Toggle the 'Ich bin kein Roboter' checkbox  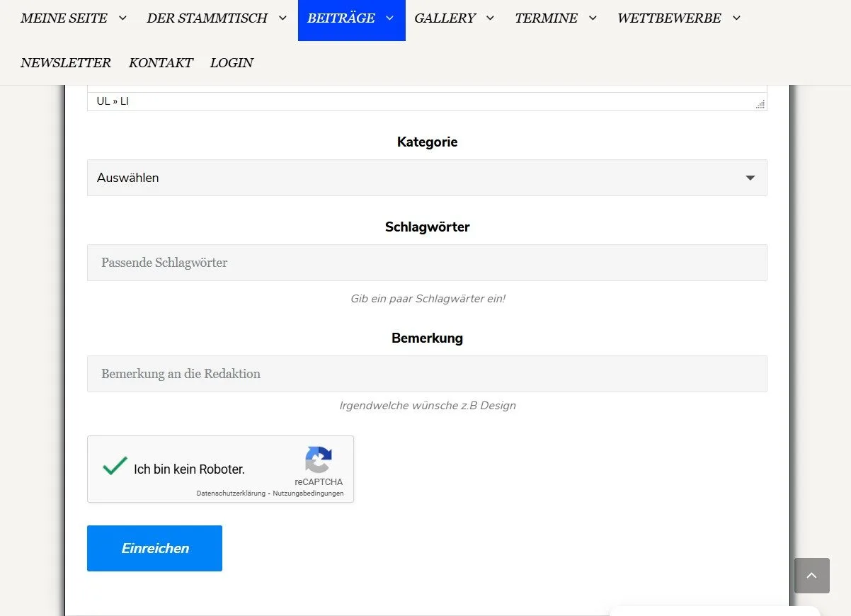tap(115, 467)
